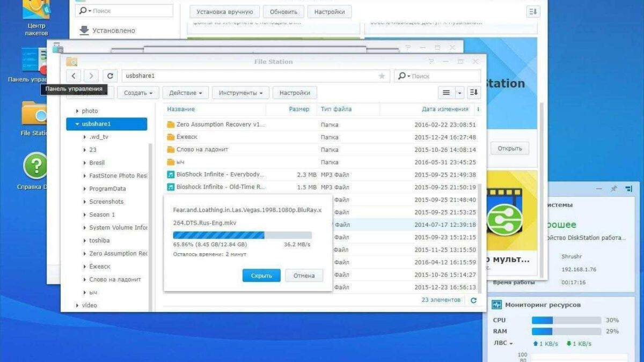Click Настройки button in Package Center
644x362 pixels.
click(x=330, y=11)
